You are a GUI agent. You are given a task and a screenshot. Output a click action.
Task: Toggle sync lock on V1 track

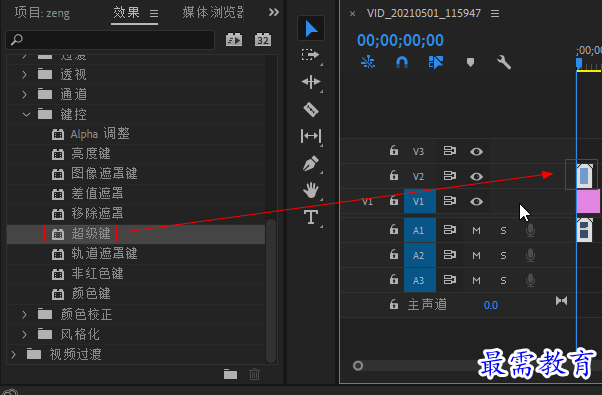coord(450,201)
